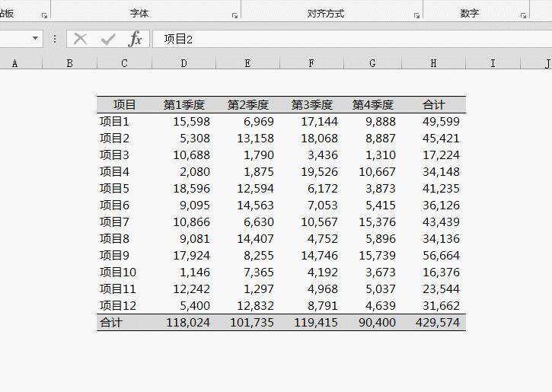Select cell with value 12,832
This screenshot has width=552, height=392.
248,305
